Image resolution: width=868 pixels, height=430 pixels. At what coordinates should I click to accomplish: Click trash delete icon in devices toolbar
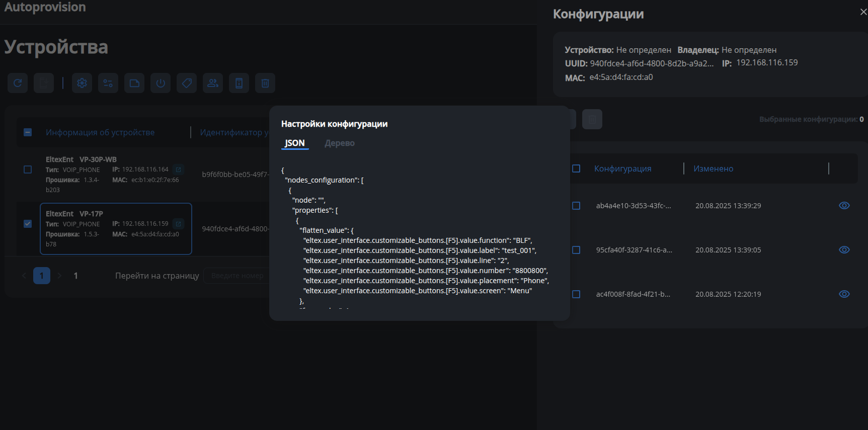click(x=265, y=83)
